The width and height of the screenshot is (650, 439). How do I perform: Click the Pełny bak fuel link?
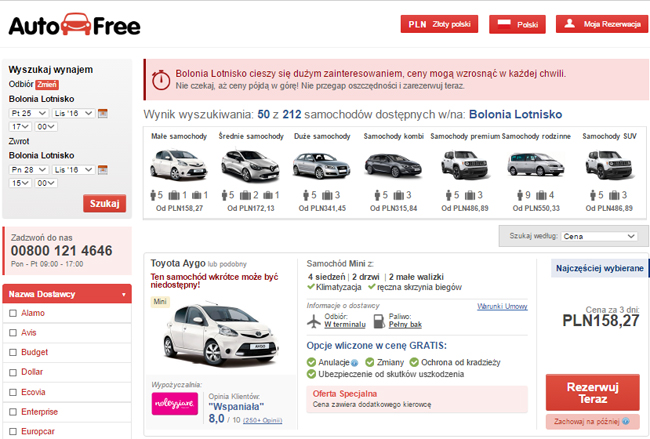click(x=405, y=325)
